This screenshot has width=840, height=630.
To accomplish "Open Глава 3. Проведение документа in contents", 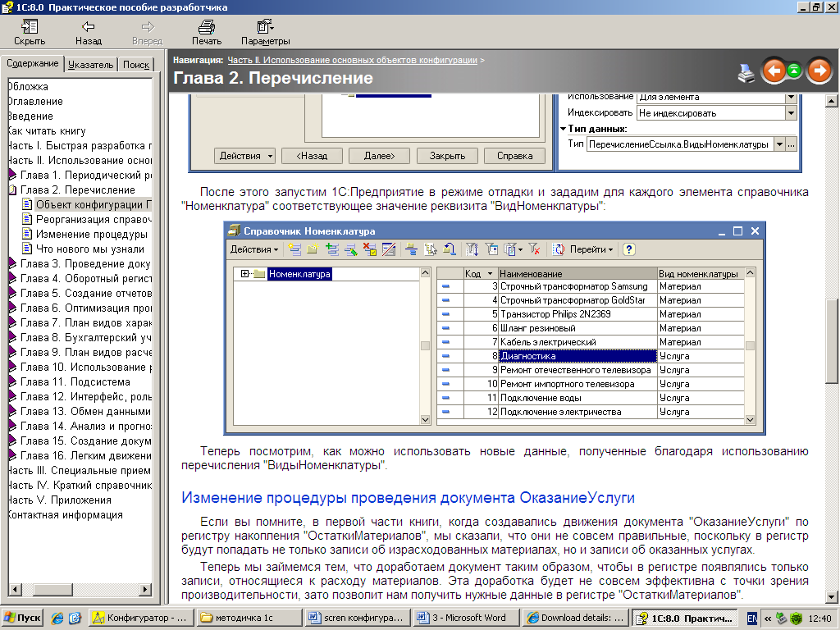I will pyautogui.click(x=85, y=263).
